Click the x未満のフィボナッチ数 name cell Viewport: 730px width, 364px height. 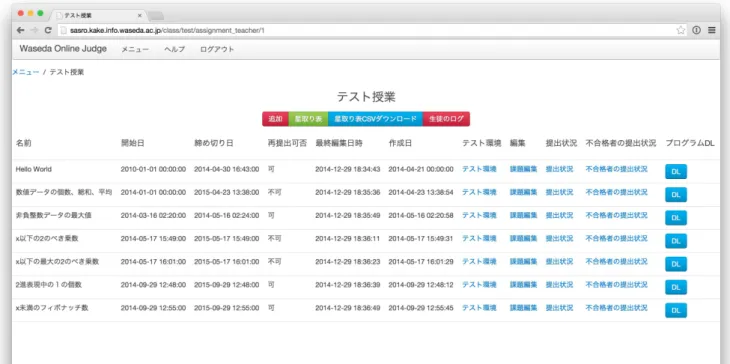[52, 308]
